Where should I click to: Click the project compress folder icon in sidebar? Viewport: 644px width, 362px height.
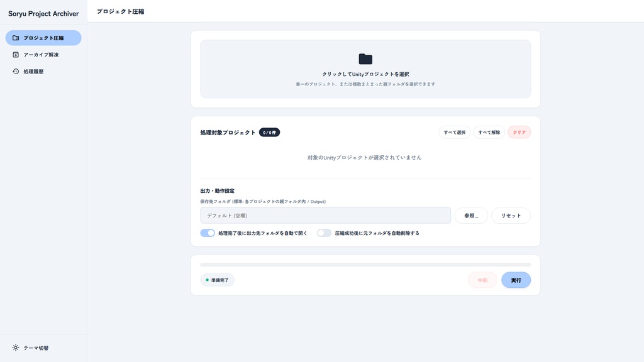coord(16,38)
